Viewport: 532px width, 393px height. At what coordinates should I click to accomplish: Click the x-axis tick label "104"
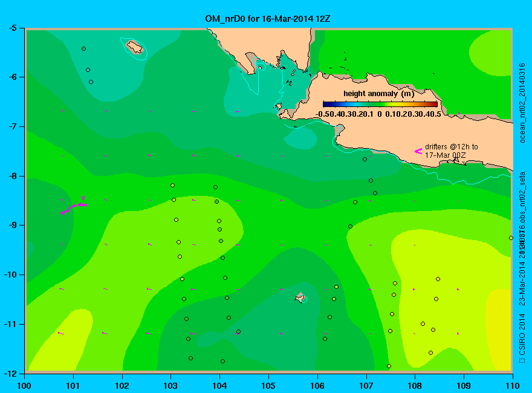point(219,386)
